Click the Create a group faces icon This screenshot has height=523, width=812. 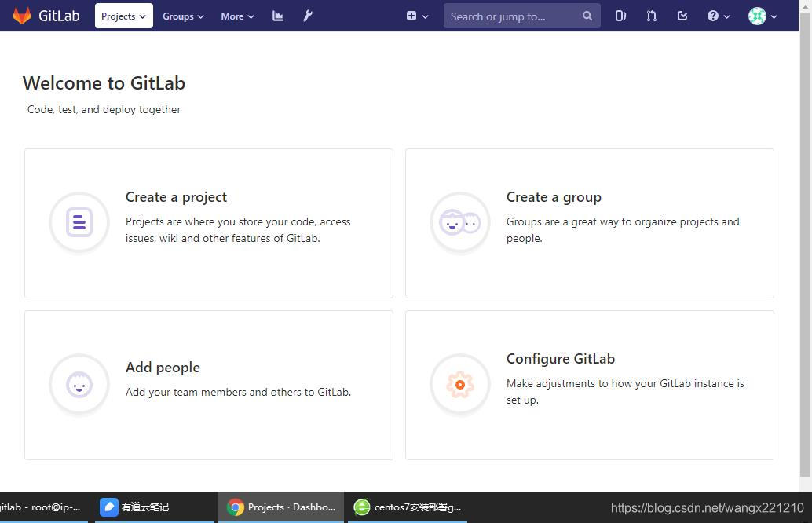(x=460, y=222)
